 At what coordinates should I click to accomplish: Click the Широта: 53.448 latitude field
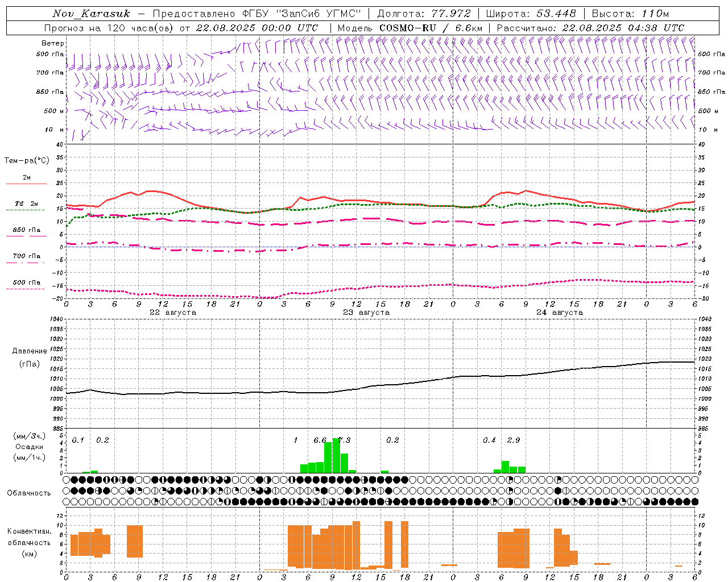coord(531,14)
